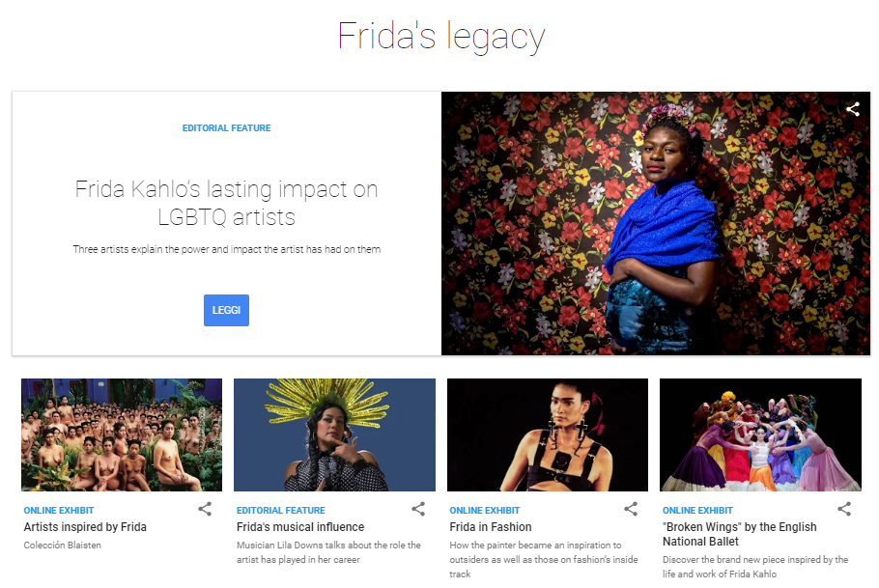Click the Colección Blaisten subtitle
879x588 pixels.
(62, 545)
